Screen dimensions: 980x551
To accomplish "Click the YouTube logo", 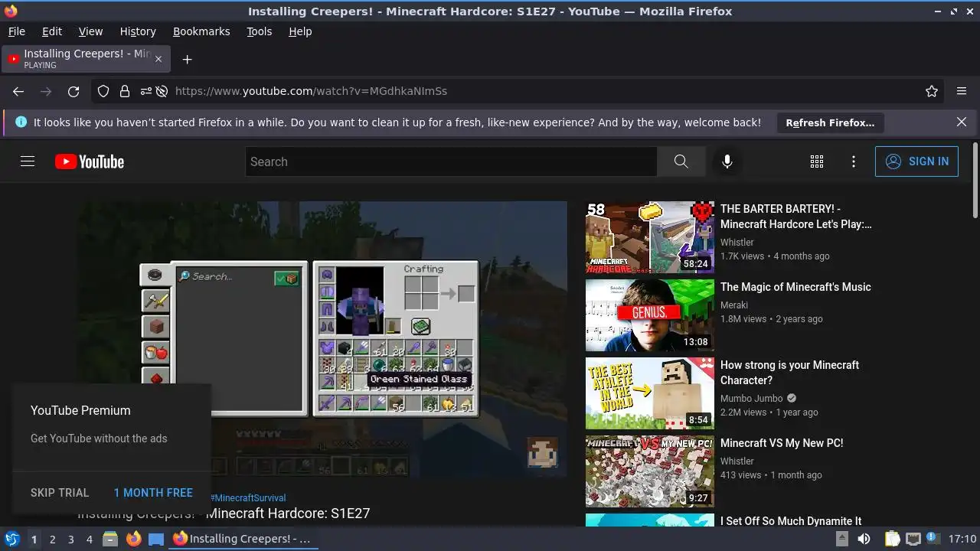I will pyautogui.click(x=90, y=161).
